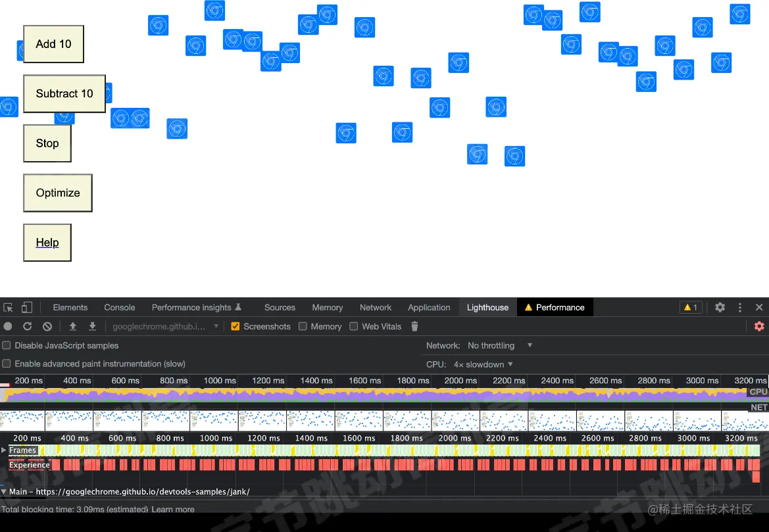Switch to the Network tab
769x532 pixels.
(x=375, y=308)
